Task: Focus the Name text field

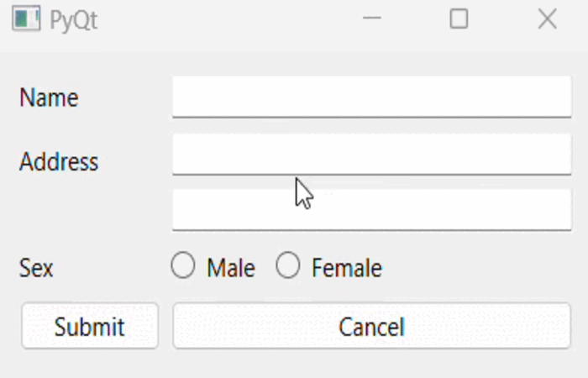Action: click(x=371, y=97)
